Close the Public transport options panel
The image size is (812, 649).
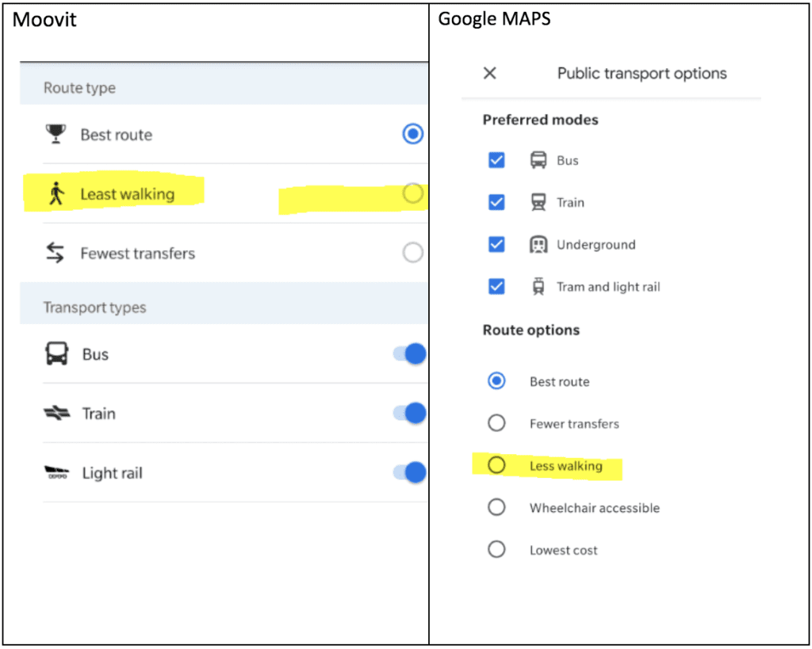[489, 73]
